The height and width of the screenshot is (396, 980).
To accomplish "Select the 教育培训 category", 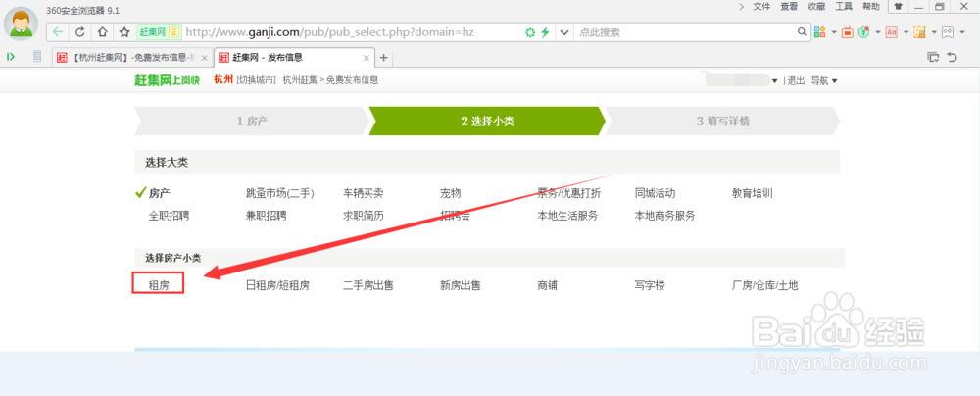I will click(x=753, y=193).
